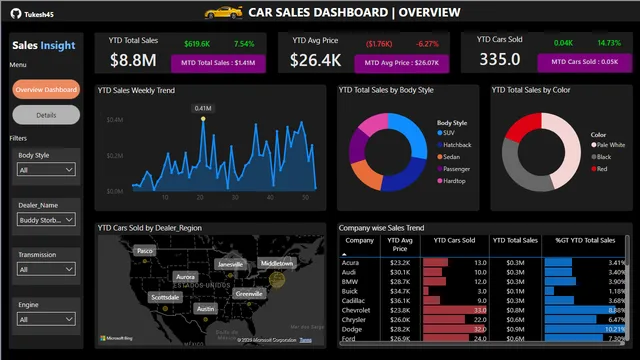640x360 pixels.
Task: Expand the Transmission filter dropdown
Action: point(46,269)
